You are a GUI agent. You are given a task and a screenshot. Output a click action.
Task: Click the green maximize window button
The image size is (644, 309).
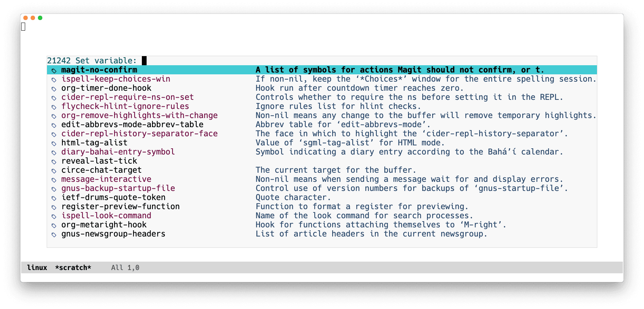pos(40,18)
